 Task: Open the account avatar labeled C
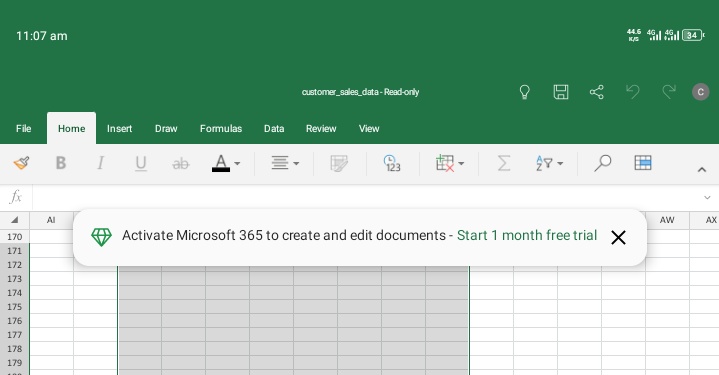700,92
